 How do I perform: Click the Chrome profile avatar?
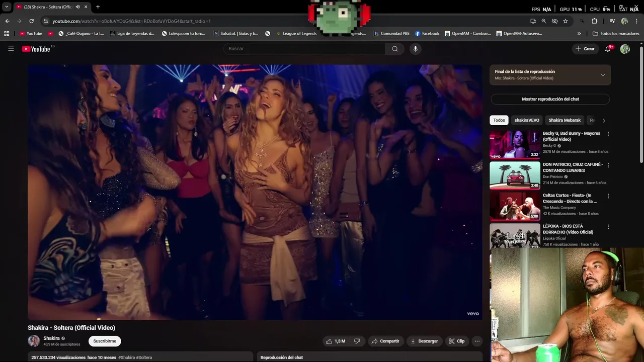[x=624, y=21]
